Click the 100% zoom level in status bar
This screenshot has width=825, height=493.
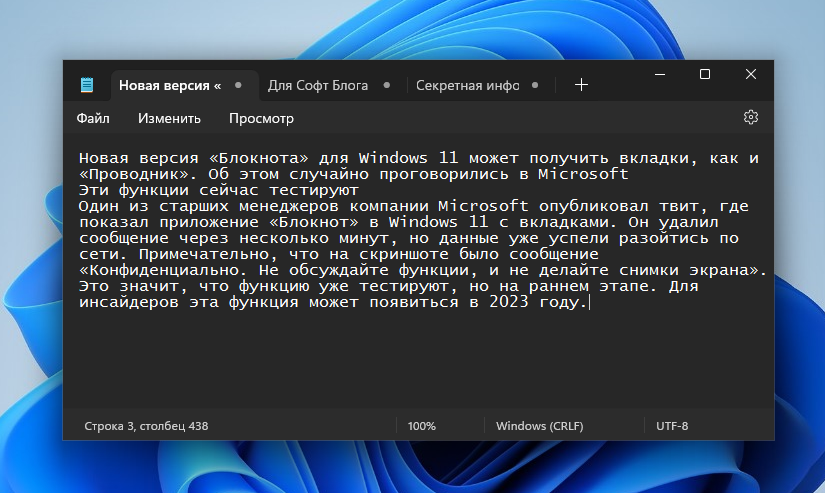421,426
